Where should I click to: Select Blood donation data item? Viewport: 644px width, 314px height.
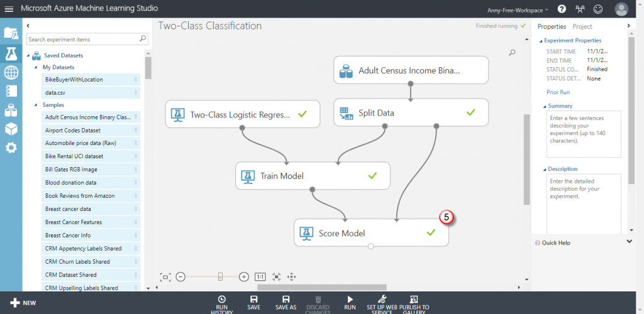click(x=91, y=182)
